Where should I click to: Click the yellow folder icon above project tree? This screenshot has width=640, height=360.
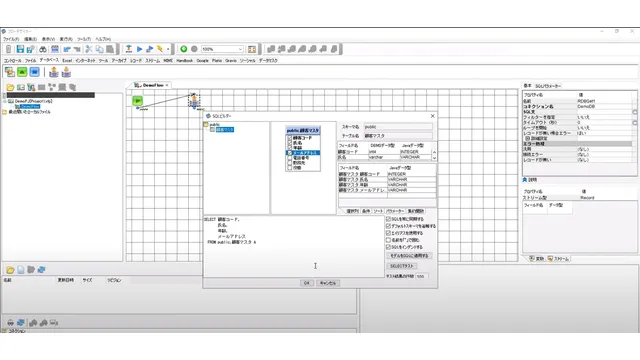[10, 87]
